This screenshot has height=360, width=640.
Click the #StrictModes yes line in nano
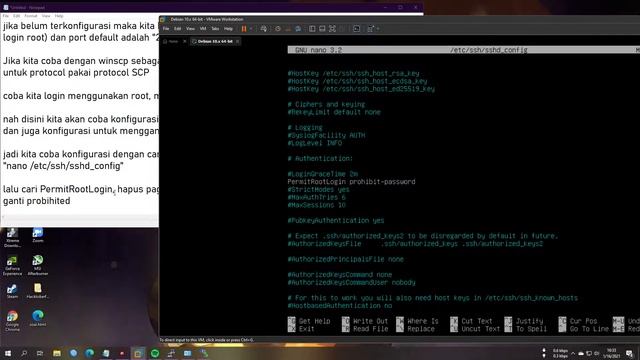(318, 189)
